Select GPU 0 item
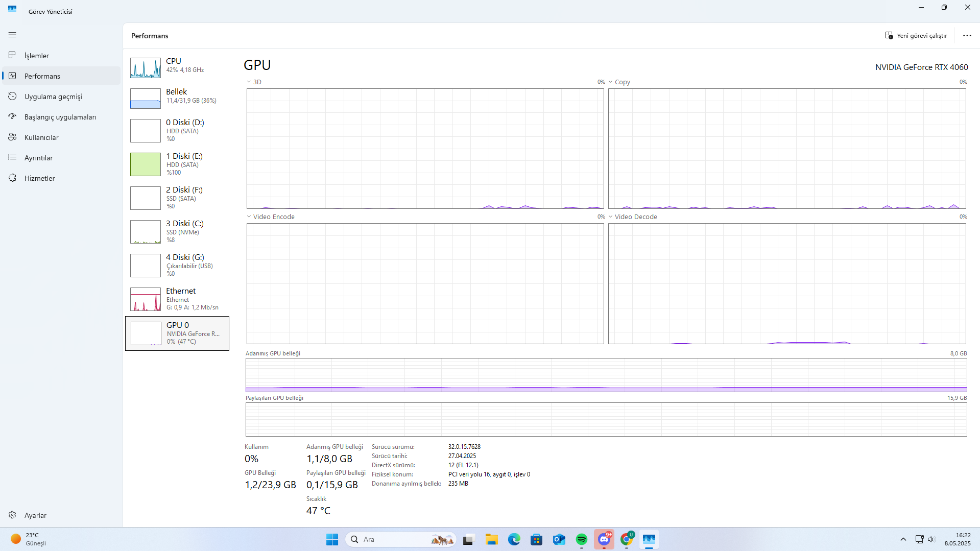The height and width of the screenshot is (551, 980). (177, 333)
